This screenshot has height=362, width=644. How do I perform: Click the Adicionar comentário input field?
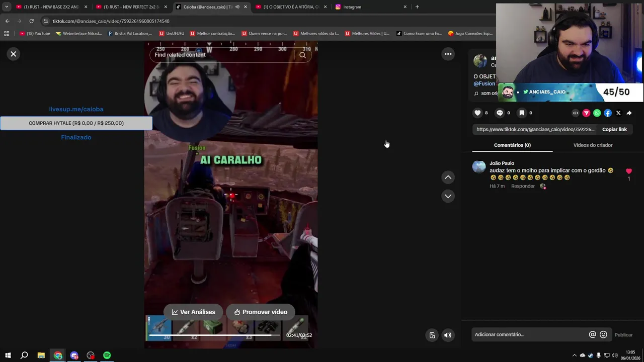click(530, 334)
